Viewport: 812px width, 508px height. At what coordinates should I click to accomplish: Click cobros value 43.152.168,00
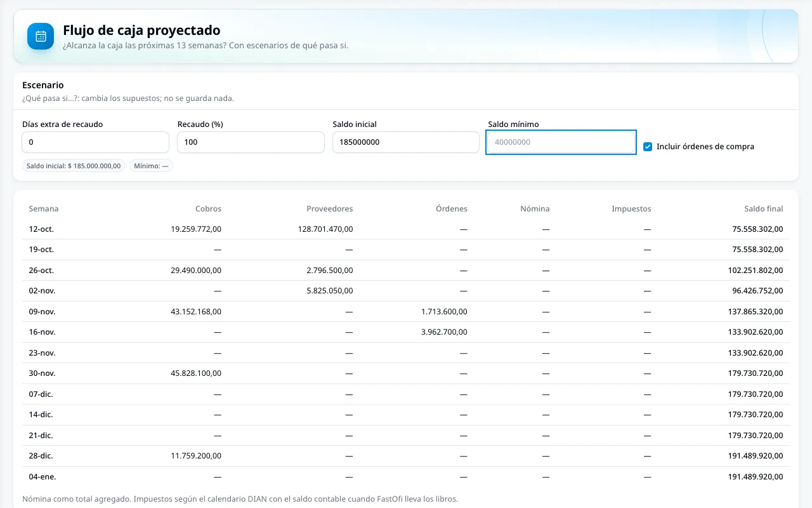[196, 312]
